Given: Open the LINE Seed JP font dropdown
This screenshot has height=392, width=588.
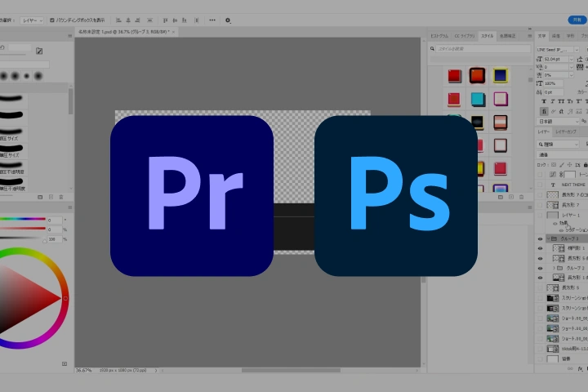Looking at the screenshot, I should 577,50.
